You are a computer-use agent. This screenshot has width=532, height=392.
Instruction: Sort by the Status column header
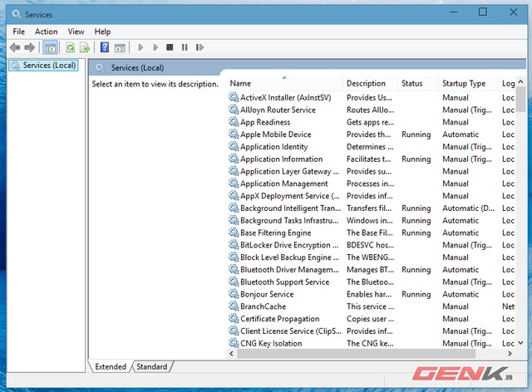(x=417, y=83)
